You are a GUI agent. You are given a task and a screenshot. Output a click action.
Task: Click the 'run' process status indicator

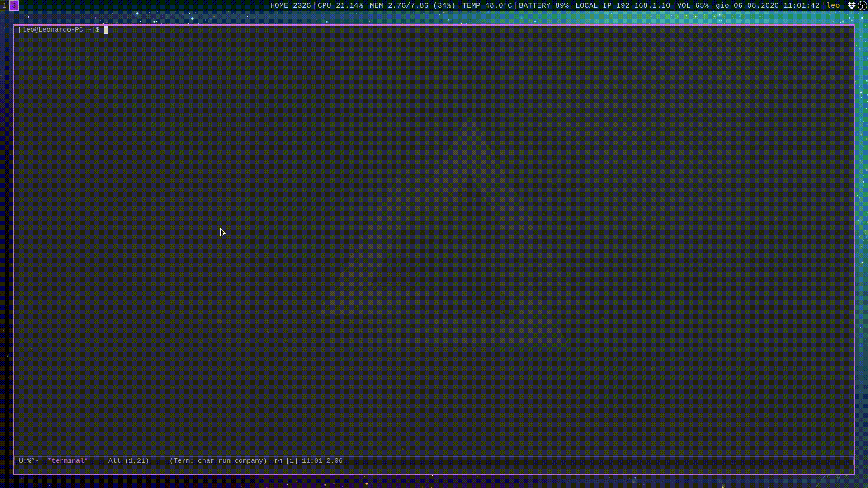224,461
